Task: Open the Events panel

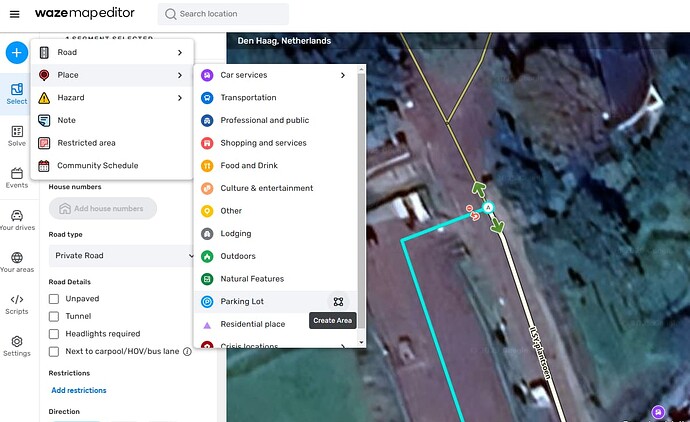Action: pyautogui.click(x=17, y=178)
